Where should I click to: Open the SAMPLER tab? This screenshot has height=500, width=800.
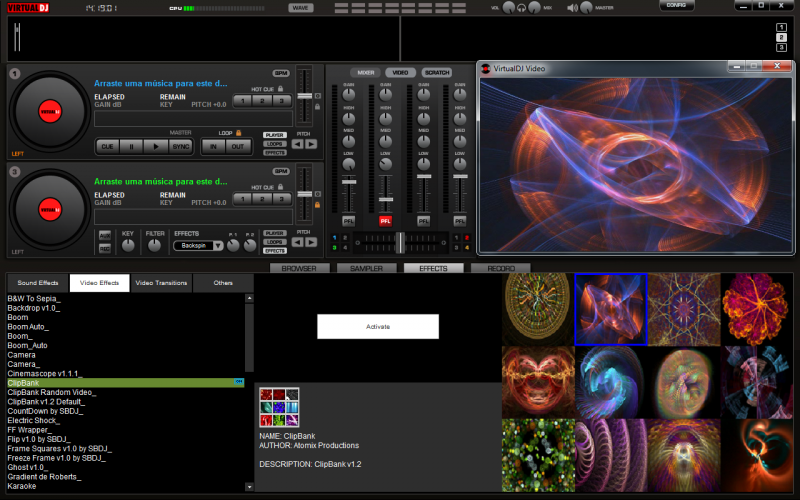(366, 268)
